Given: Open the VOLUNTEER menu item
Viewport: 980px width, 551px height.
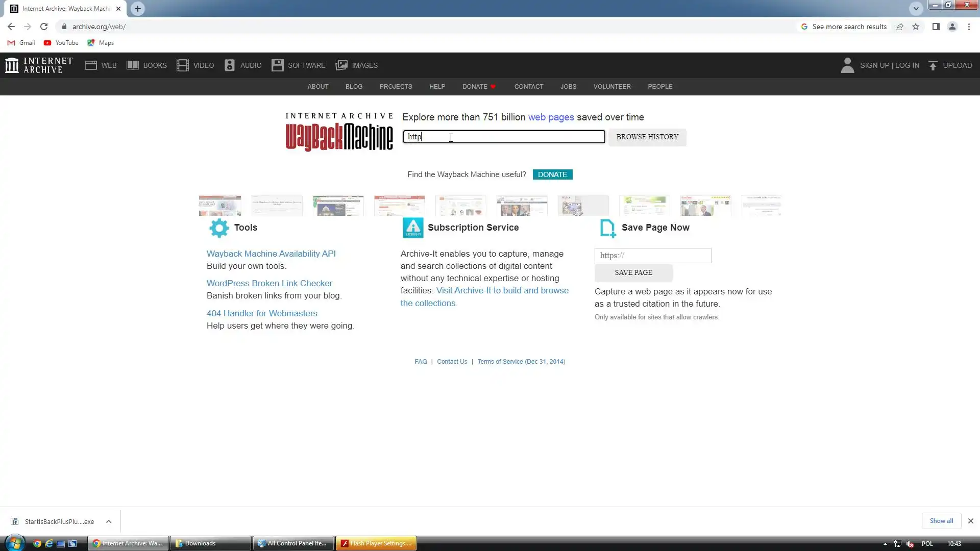Looking at the screenshot, I should click(612, 87).
